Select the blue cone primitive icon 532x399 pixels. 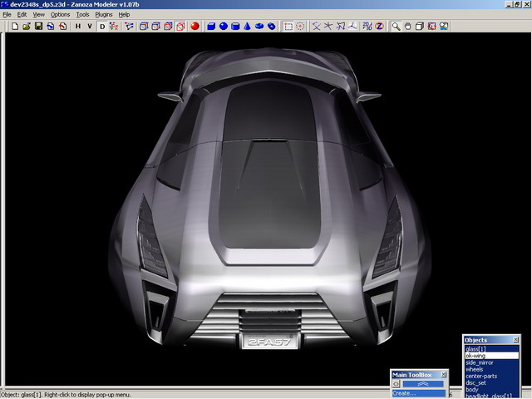(x=248, y=26)
